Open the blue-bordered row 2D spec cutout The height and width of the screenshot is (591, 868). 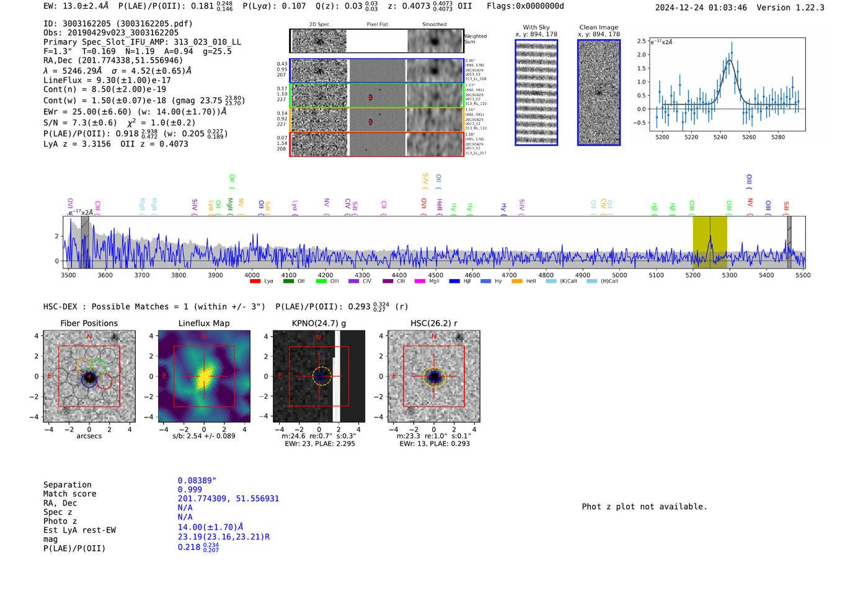tap(319, 71)
